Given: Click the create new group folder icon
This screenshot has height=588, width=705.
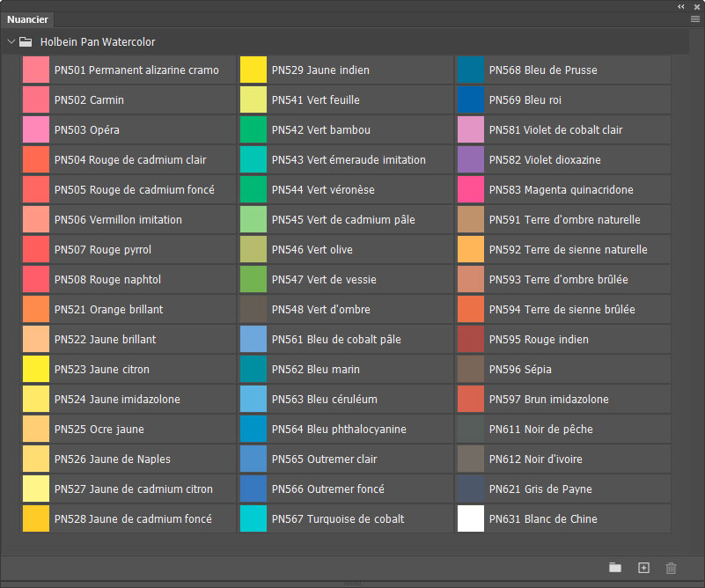Looking at the screenshot, I should [615, 568].
